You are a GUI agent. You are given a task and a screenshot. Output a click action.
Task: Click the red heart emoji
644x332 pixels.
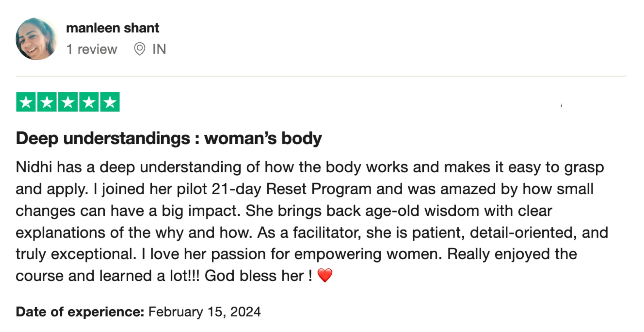[325, 275]
